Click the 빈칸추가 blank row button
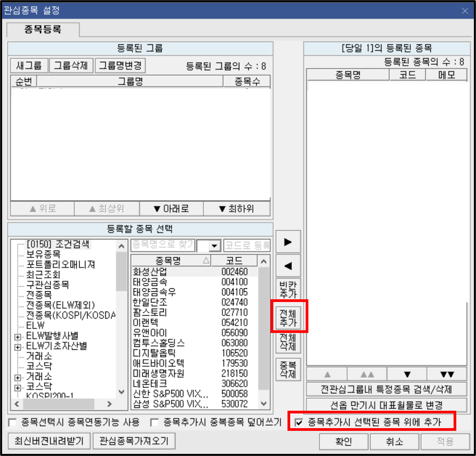The image size is (476, 456). (x=288, y=289)
